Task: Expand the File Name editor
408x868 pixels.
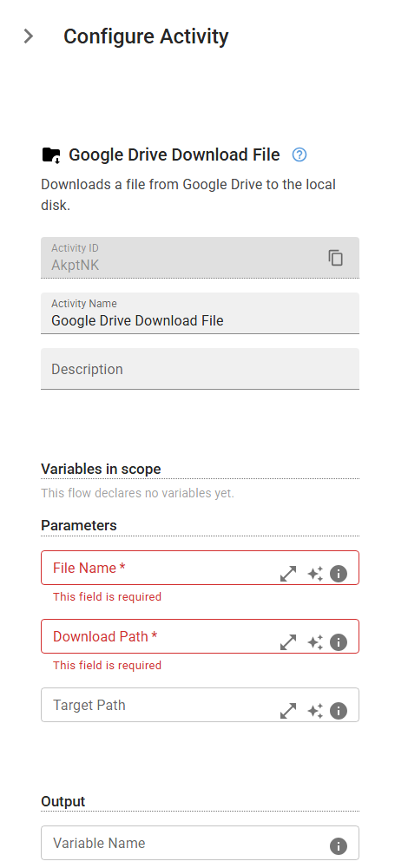Action: point(288,574)
